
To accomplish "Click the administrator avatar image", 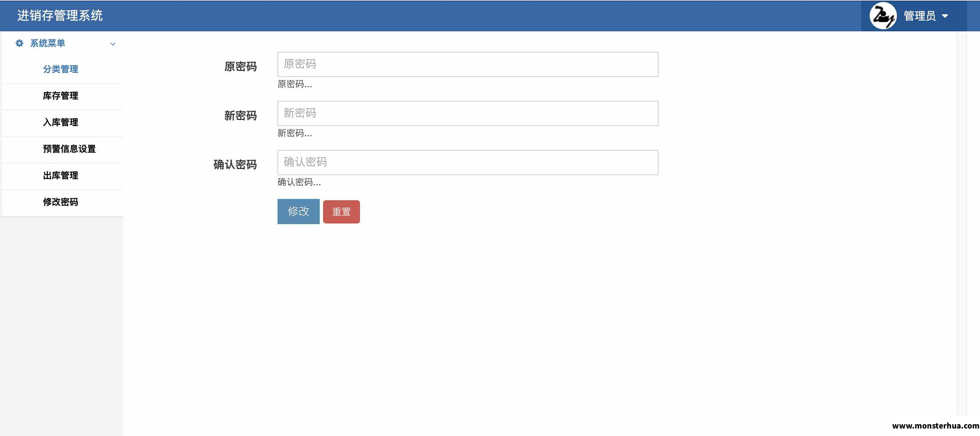I will point(883,16).
